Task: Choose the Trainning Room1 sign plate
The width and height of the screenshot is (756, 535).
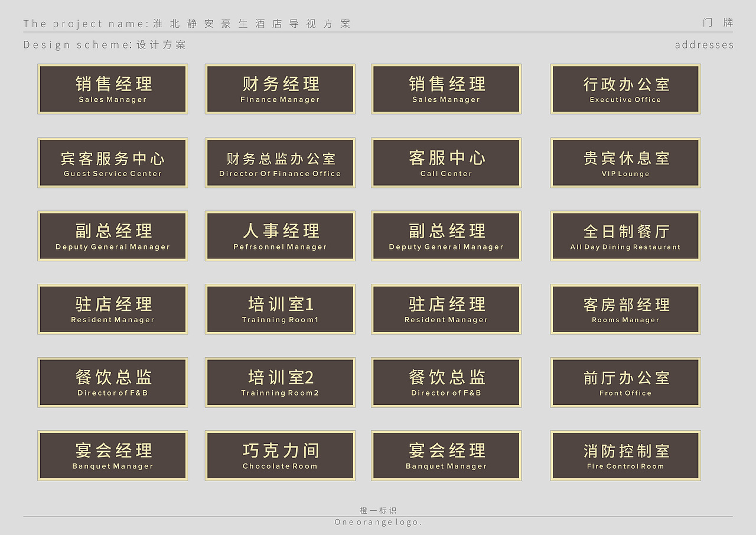Action: 279,309
